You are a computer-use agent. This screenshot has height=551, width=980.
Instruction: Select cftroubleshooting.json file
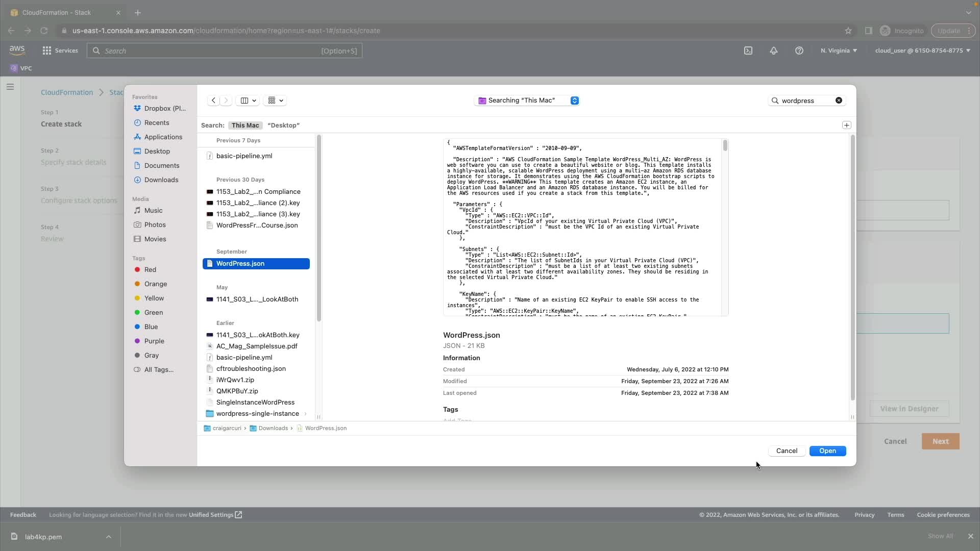pyautogui.click(x=251, y=369)
